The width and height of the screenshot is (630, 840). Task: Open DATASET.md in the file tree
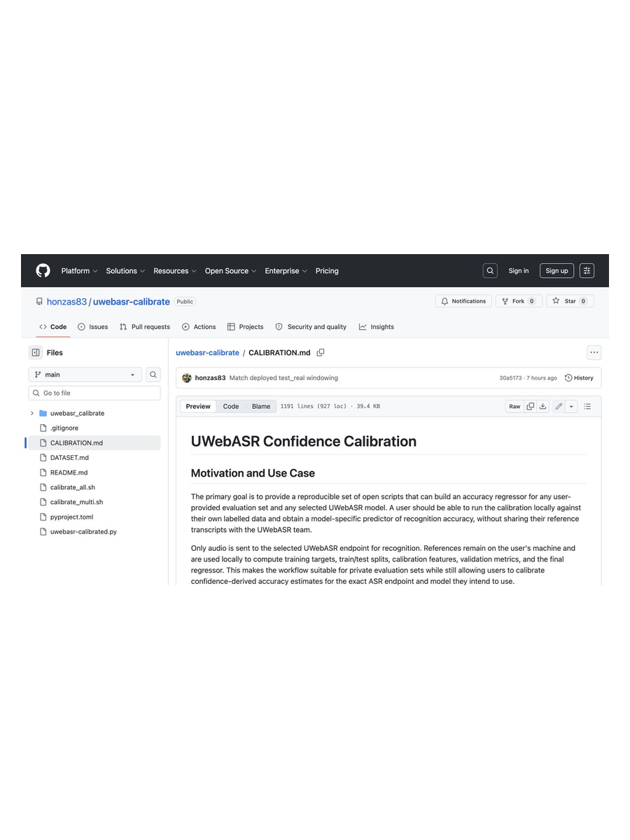(x=69, y=458)
